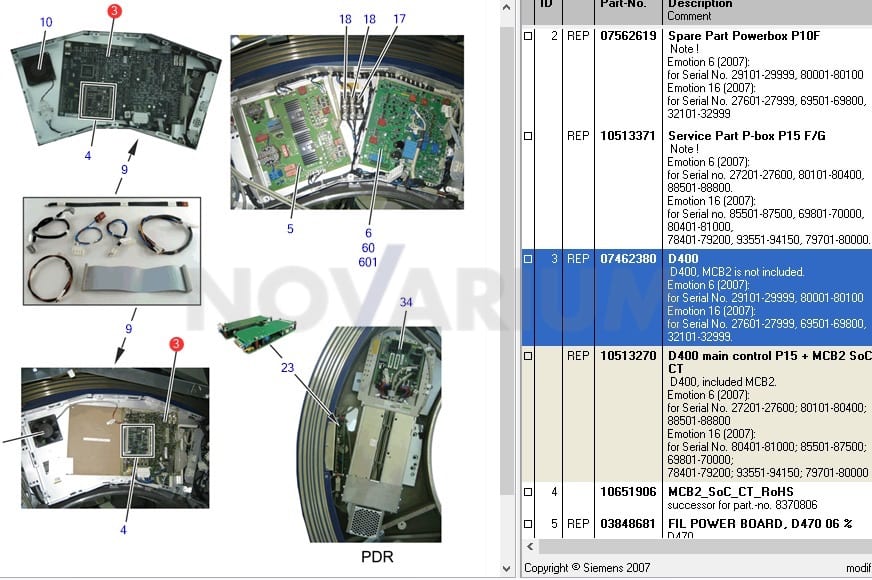Click the 'D400' title in highlighted row

(683, 259)
